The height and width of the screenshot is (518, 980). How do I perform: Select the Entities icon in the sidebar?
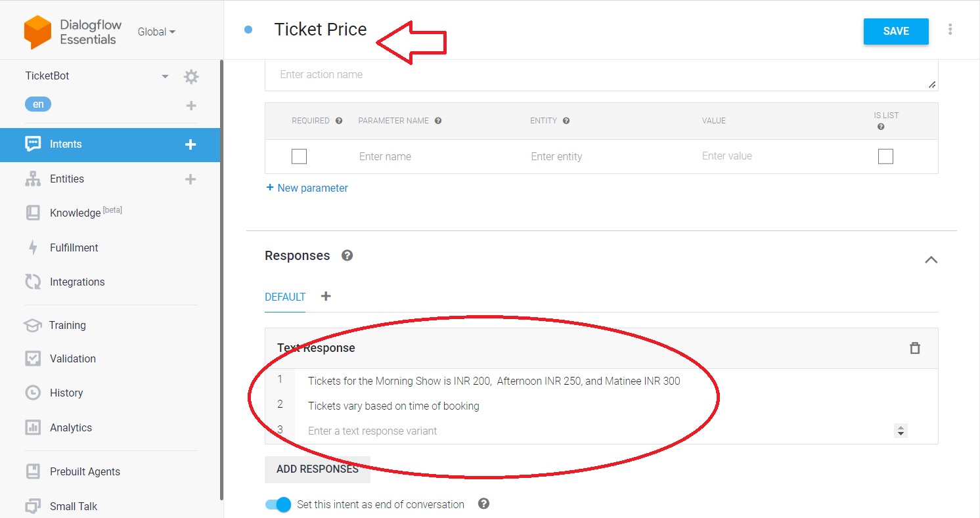click(x=33, y=179)
